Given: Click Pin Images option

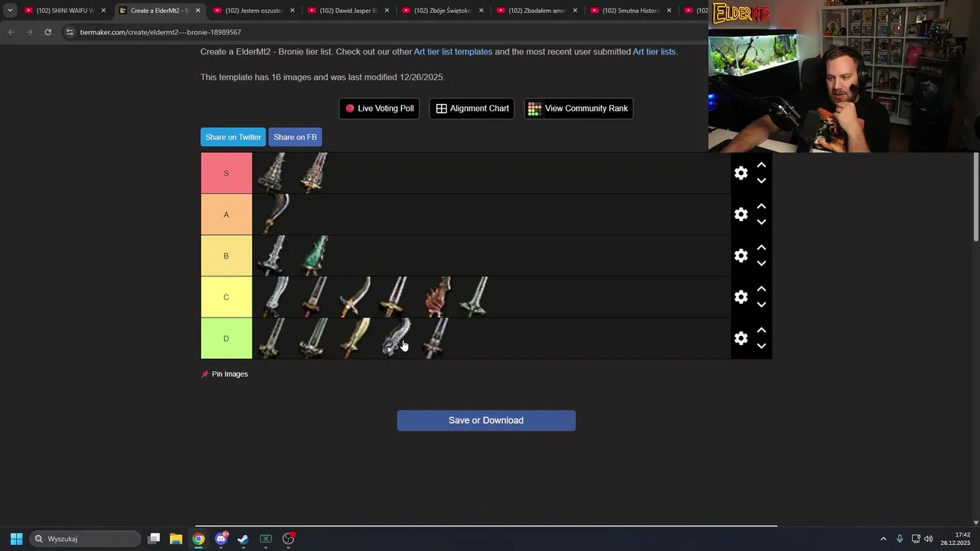Looking at the screenshot, I should click(x=224, y=374).
